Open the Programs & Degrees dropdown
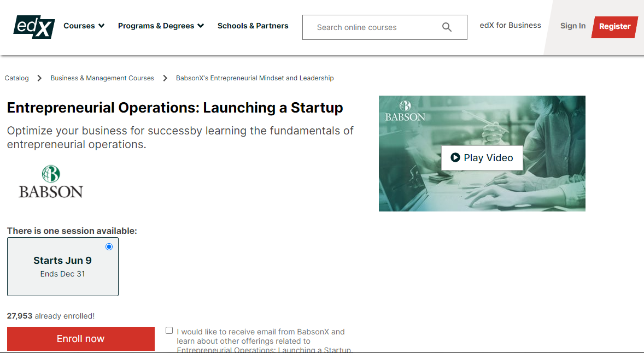 [161, 26]
